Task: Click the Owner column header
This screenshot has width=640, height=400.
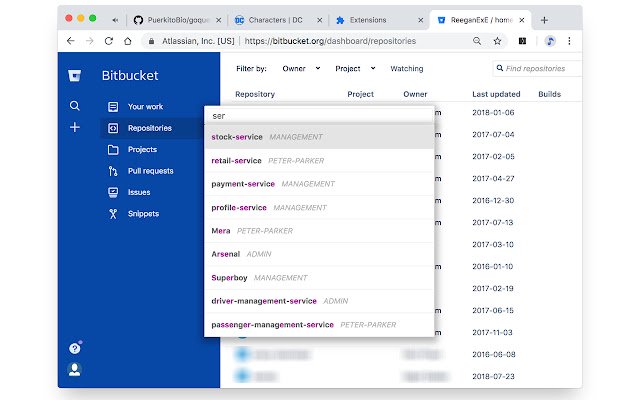Action: tap(415, 94)
